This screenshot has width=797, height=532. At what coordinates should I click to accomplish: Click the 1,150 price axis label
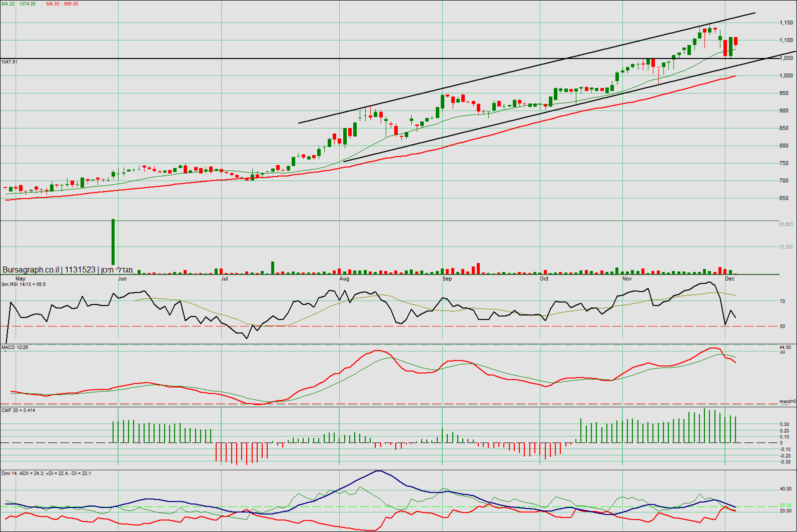pos(786,23)
